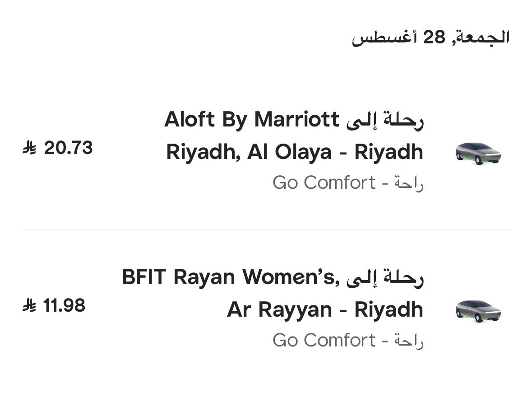The image size is (532, 407).
Task: Click the راحة word in the first trip subtitle
Action: click(409, 184)
